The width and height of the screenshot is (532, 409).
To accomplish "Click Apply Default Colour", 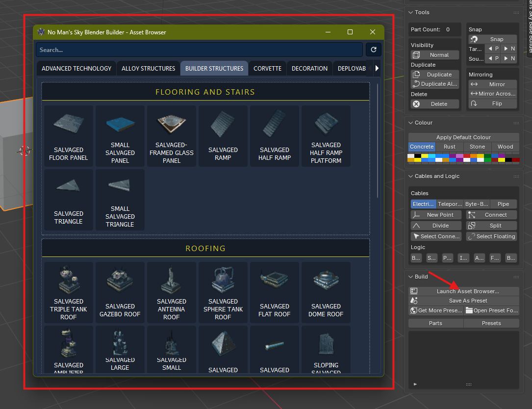I will 463,137.
